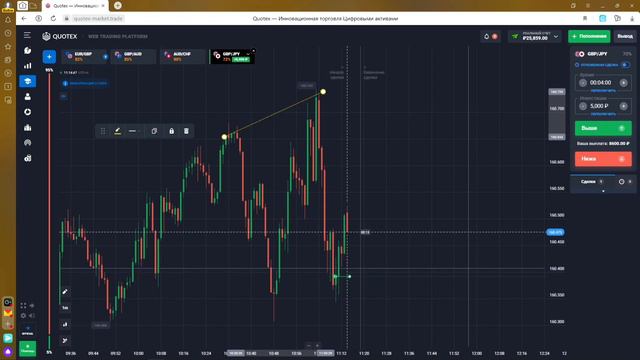The width and height of the screenshot is (640, 360).
Task: Open the account profile sidebar icon
Action: 27,96
